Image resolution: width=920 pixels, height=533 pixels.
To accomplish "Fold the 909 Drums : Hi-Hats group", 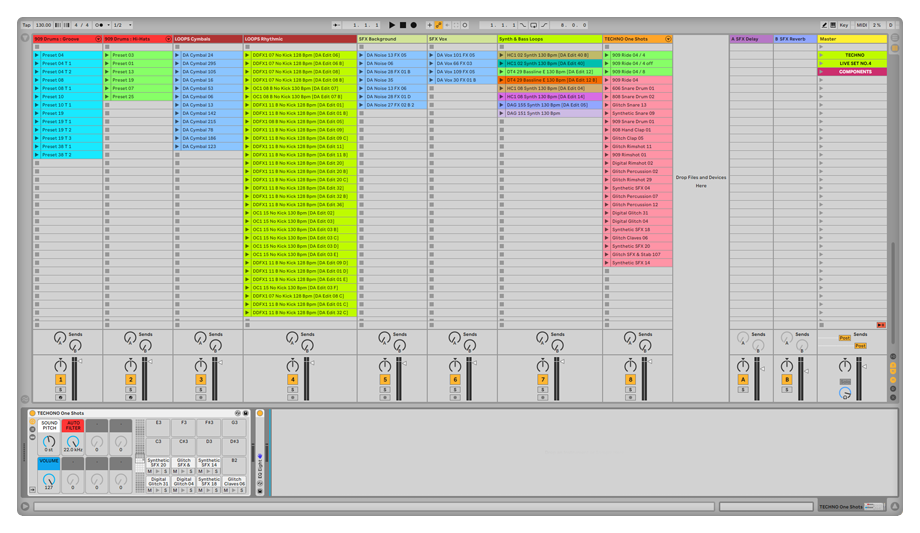I will click(x=168, y=39).
